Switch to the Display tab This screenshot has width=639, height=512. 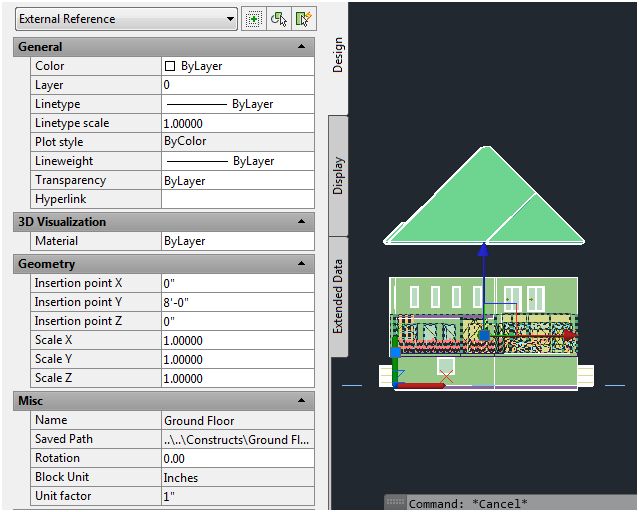pos(338,176)
